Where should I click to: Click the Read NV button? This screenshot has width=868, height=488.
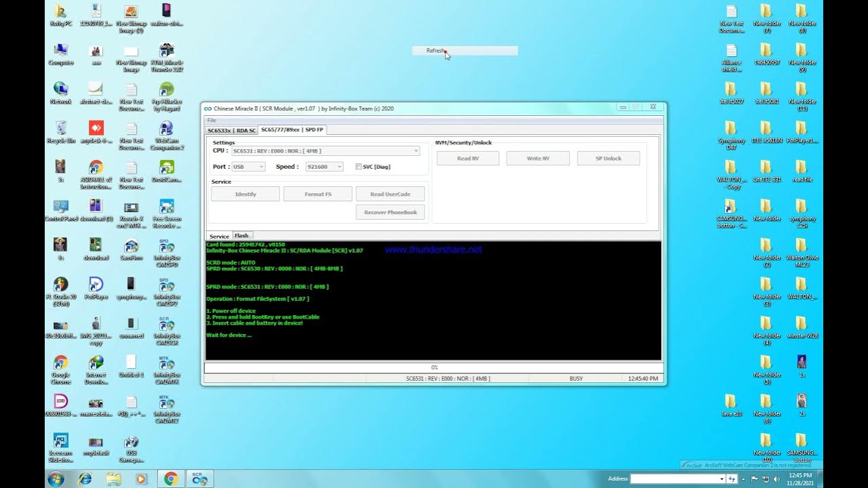tap(468, 158)
